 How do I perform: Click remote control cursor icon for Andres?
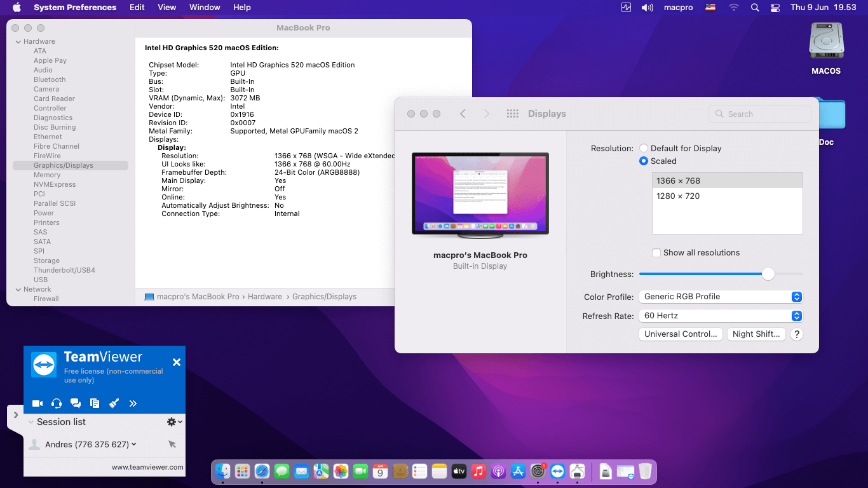click(172, 445)
